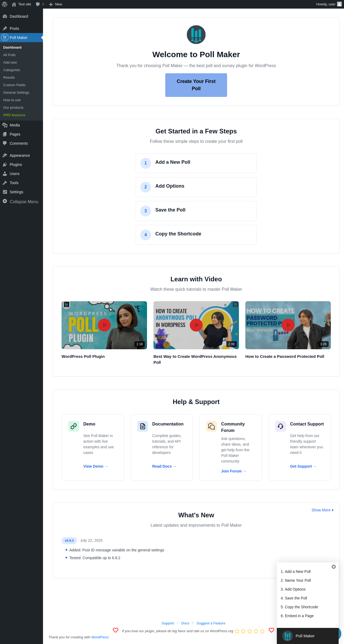Image resolution: width=344 pixels, height=644 pixels.
Task: Open the Poll Maker floating widget bar
Action: click(x=308, y=636)
